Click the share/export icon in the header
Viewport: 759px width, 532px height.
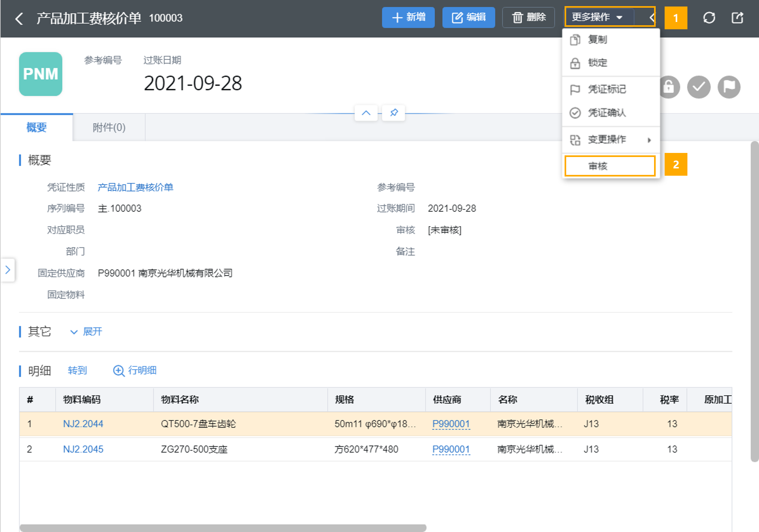tap(737, 17)
